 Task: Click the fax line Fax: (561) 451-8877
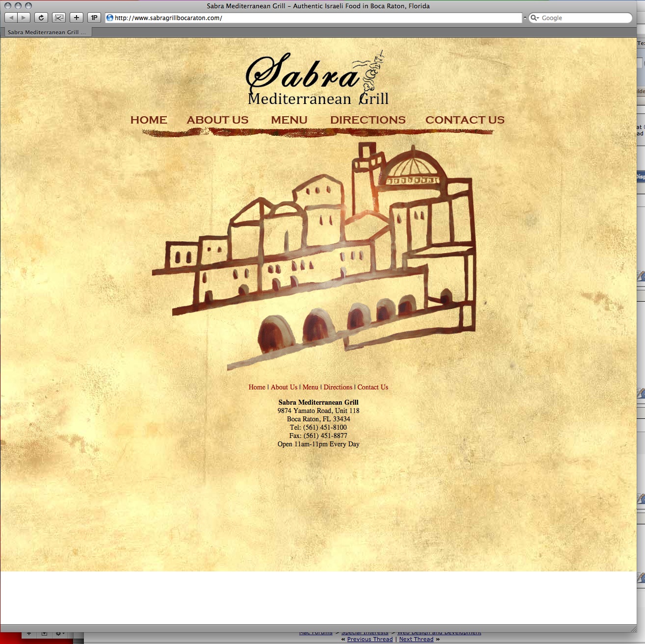click(x=318, y=436)
